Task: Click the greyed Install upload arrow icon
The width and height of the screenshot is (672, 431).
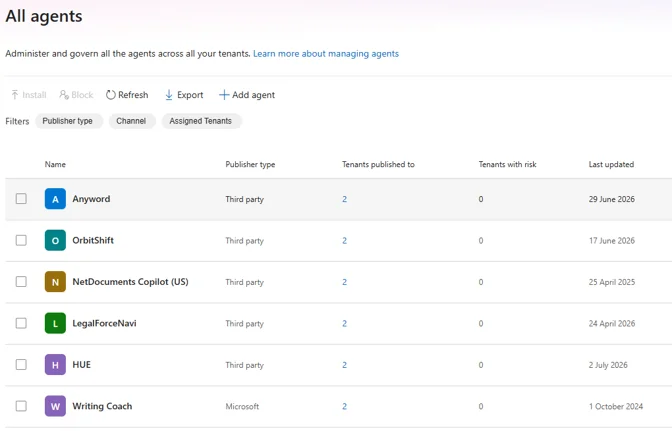Action: 15,95
